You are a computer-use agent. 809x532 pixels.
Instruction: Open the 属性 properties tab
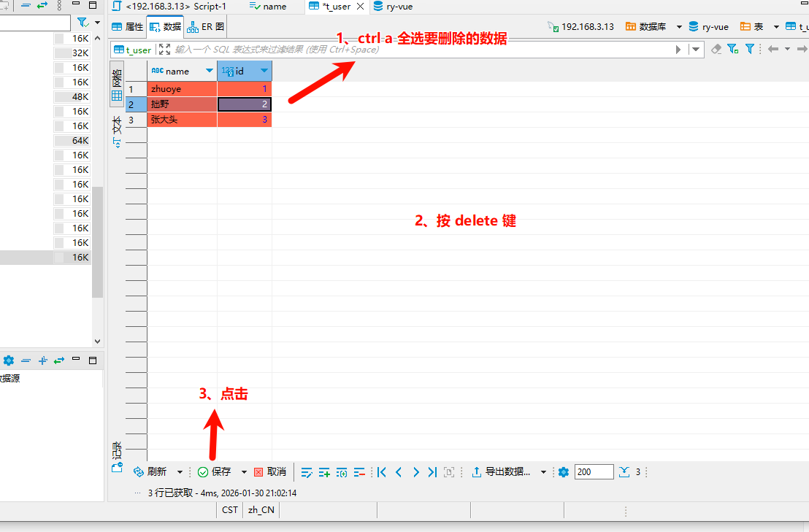[x=128, y=27]
